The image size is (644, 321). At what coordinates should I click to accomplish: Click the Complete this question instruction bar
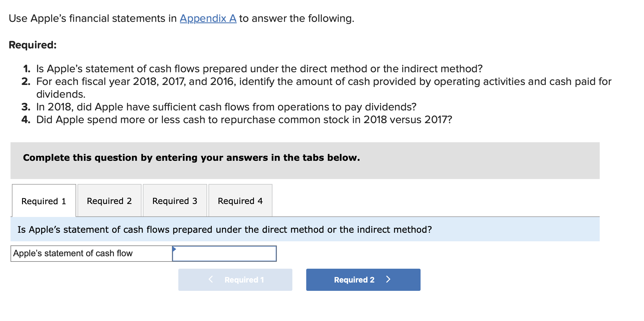click(x=191, y=157)
